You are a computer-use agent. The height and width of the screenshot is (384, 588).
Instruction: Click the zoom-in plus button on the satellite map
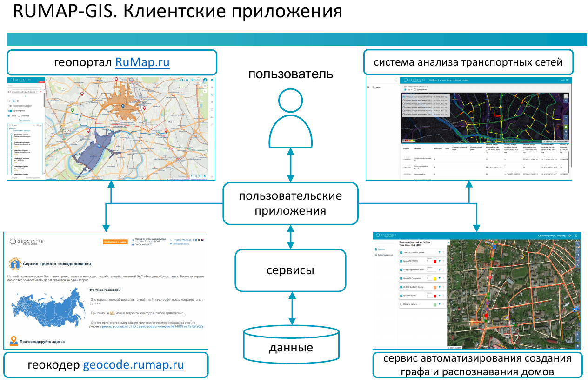point(578,334)
